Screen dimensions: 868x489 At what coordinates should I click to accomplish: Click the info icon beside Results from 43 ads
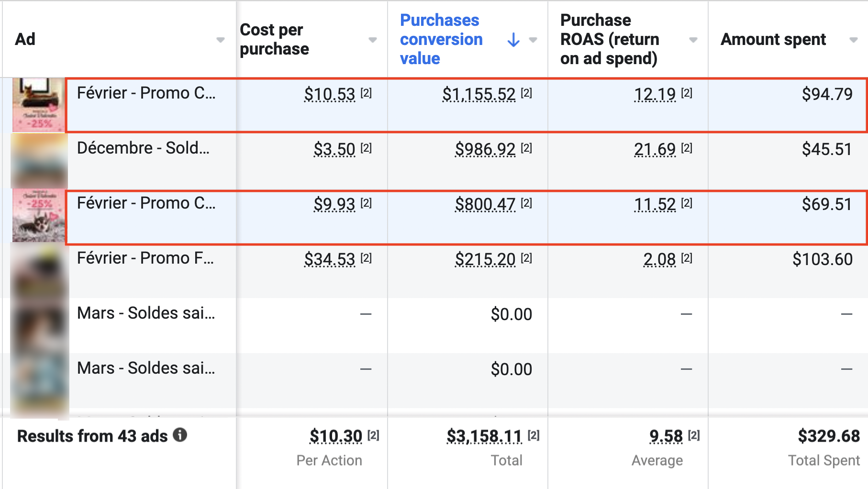pos(180,435)
